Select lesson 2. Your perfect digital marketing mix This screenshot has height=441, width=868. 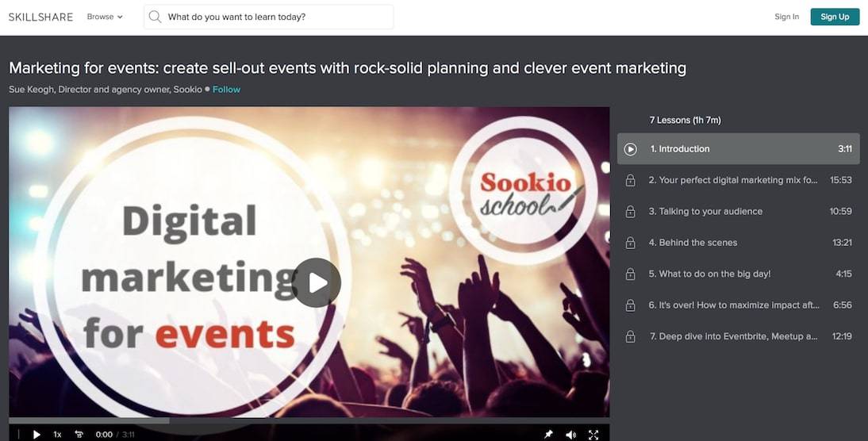click(x=739, y=180)
